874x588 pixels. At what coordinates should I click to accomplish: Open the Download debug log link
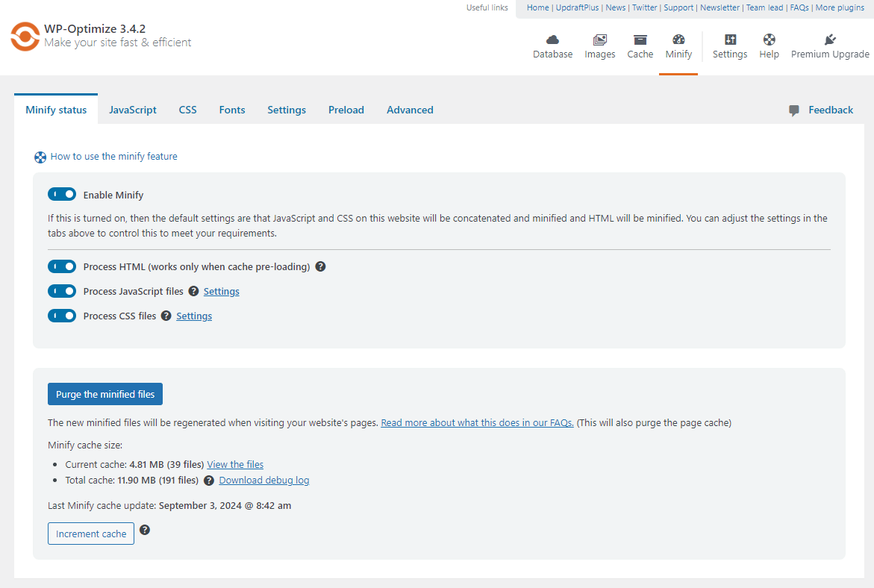(x=264, y=481)
